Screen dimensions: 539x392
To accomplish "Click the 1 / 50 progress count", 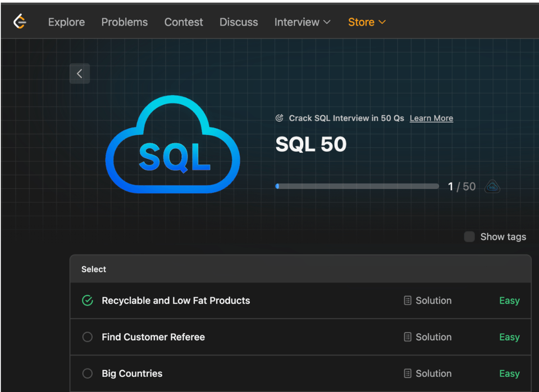I will [x=462, y=186].
